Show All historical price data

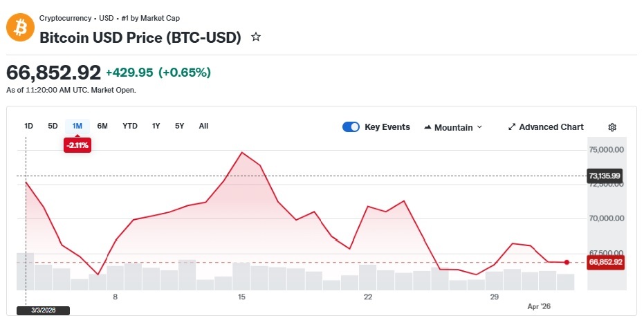click(x=203, y=127)
